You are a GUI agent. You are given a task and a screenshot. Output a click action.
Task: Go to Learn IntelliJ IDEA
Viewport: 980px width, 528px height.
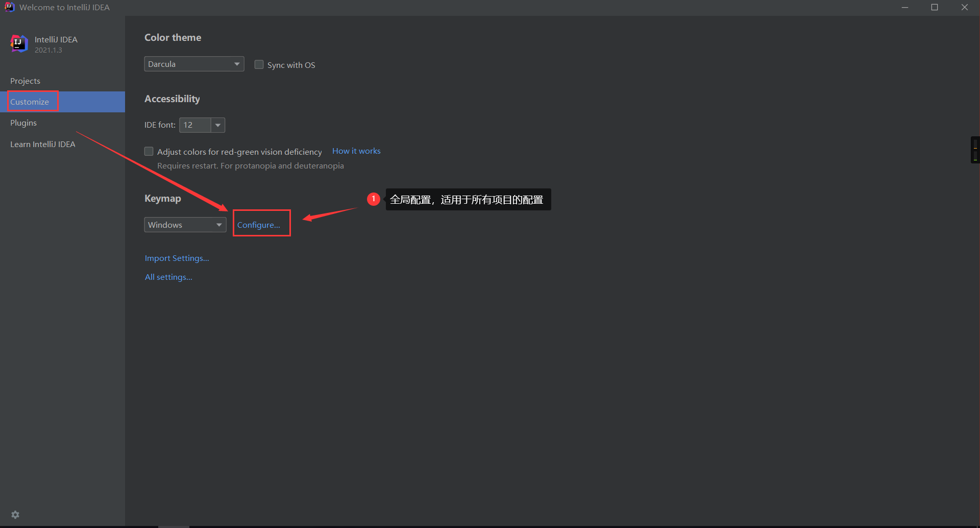click(43, 144)
